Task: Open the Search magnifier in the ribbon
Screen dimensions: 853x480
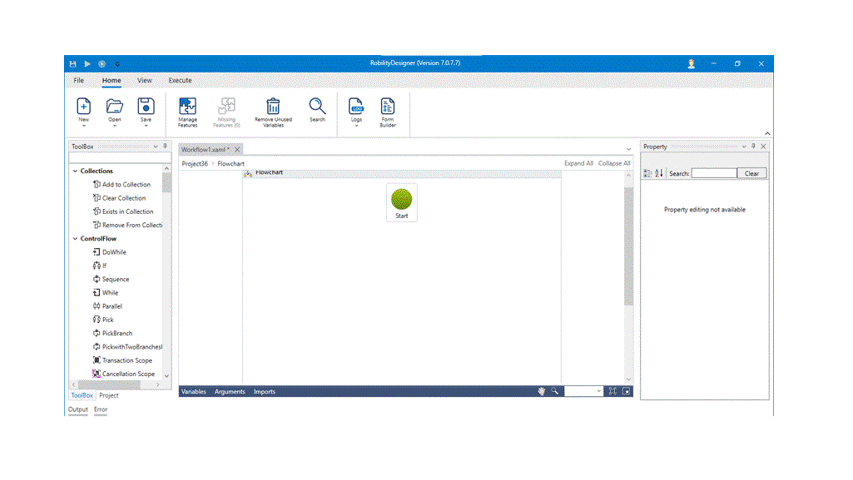Action: (x=317, y=106)
